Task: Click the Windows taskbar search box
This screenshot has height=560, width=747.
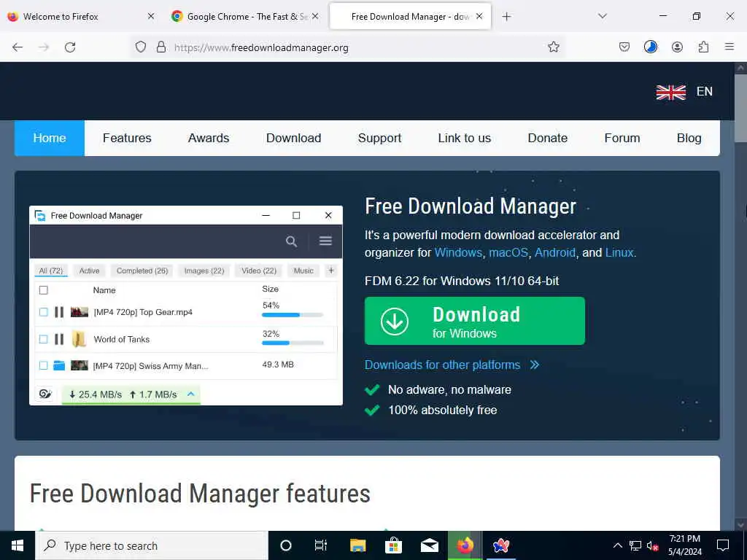Action: [x=152, y=545]
